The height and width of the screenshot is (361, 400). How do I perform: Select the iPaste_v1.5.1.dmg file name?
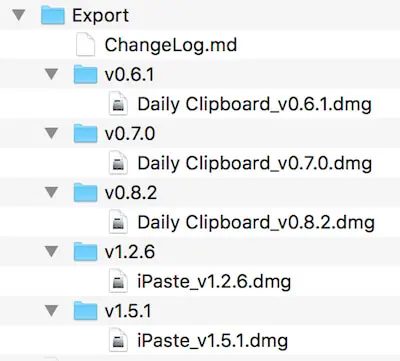[x=213, y=341]
